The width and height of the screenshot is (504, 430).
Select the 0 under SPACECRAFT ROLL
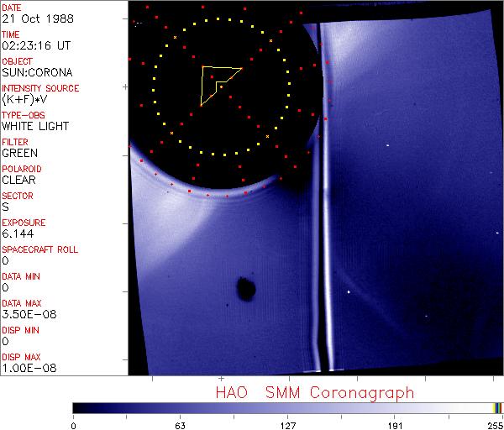pyautogui.click(x=5, y=260)
